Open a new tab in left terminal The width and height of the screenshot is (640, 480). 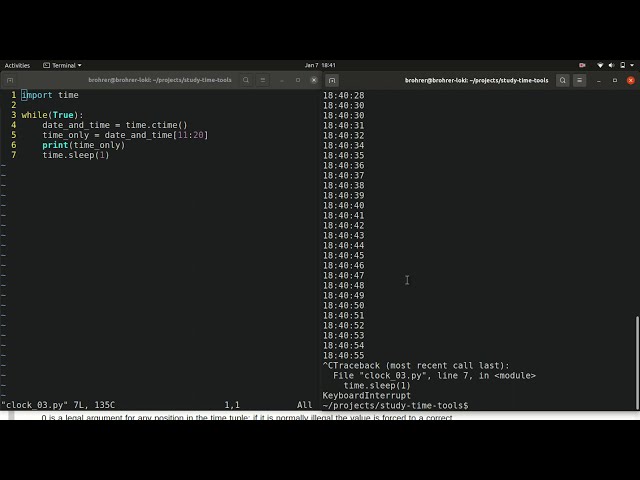click(x=10, y=80)
